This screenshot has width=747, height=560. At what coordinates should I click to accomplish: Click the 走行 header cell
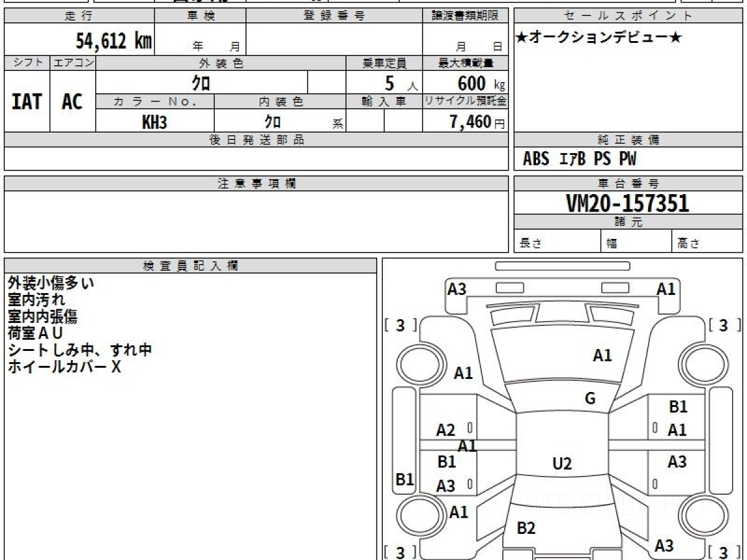click(79, 16)
